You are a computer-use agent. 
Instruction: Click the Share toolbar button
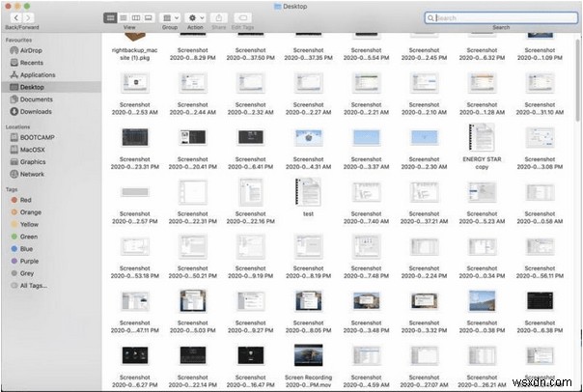[218, 17]
